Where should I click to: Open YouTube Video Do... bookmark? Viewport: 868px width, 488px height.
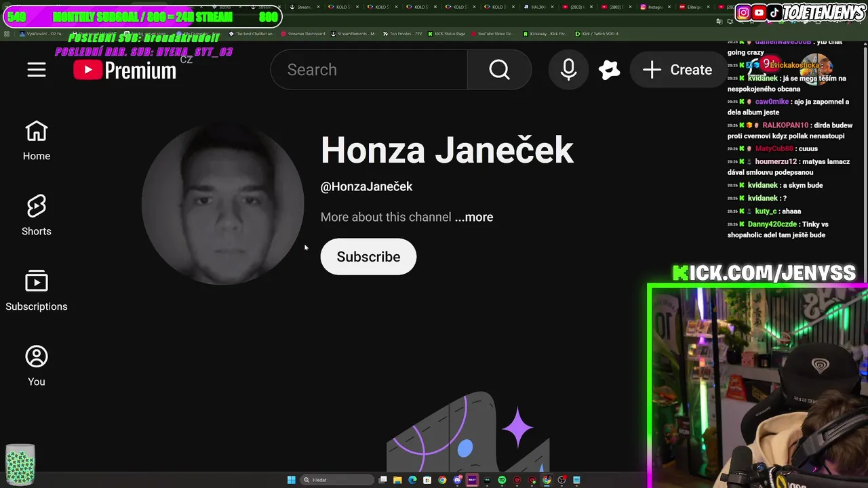[492, 33]
